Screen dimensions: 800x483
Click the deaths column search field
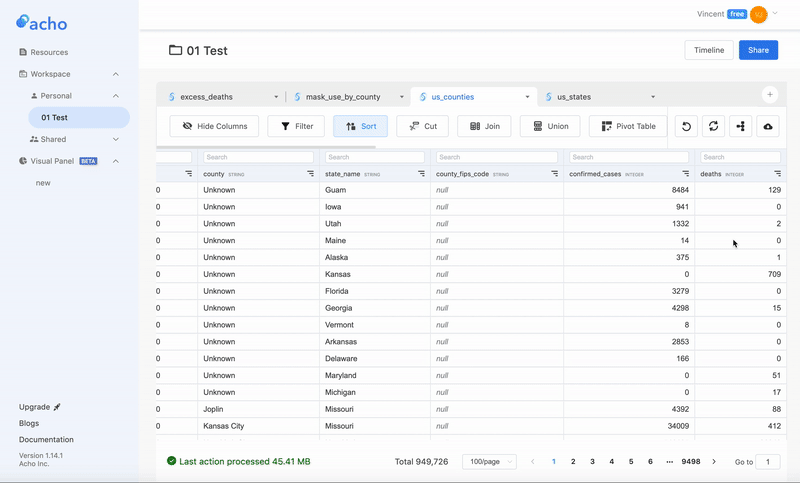click(740, 157)
